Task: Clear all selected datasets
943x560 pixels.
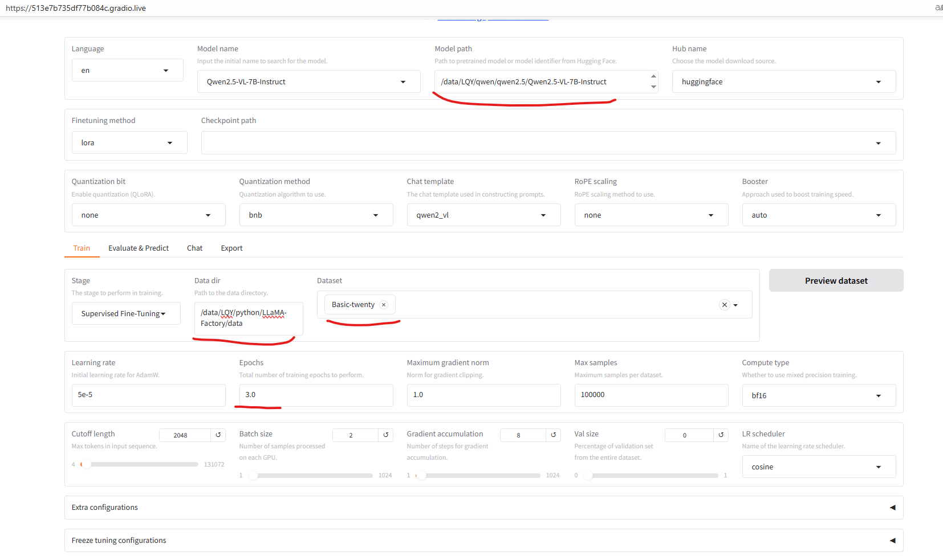Action: [x=725, y=305]
